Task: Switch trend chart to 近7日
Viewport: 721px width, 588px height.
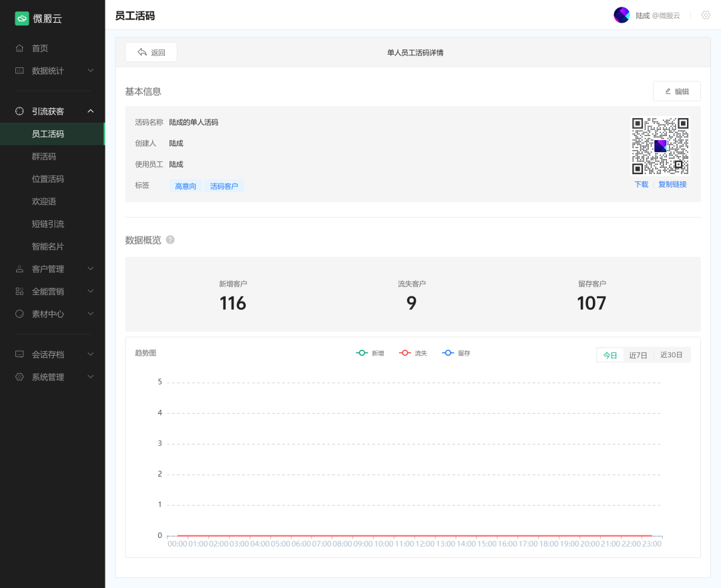Action: pos(638,355)
